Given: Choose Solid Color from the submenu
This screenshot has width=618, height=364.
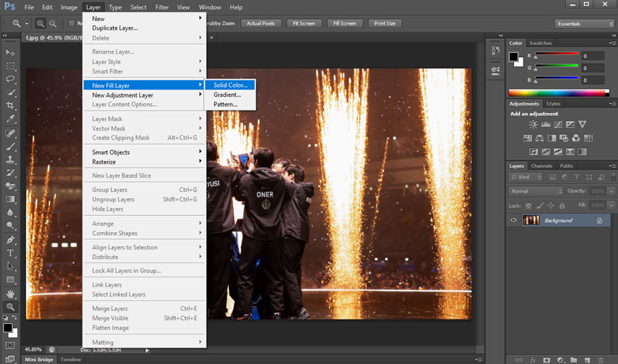Looking at the screenshot, I should tap(230, 85).
